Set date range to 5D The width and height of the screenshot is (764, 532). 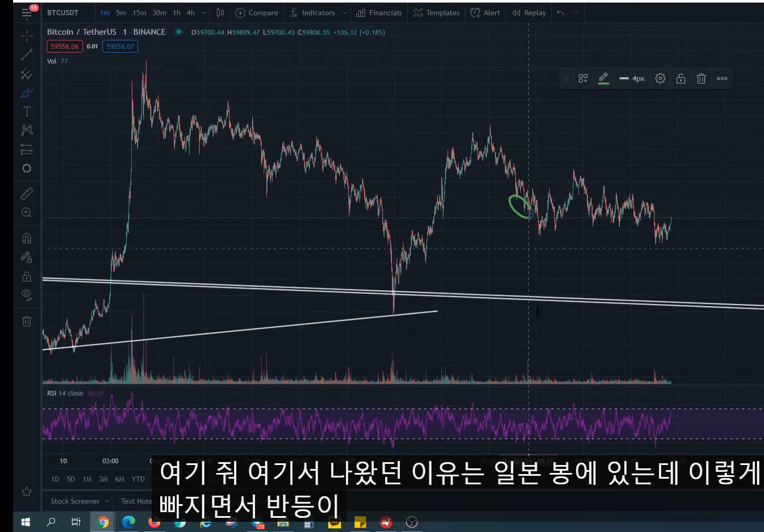(71, 479)
